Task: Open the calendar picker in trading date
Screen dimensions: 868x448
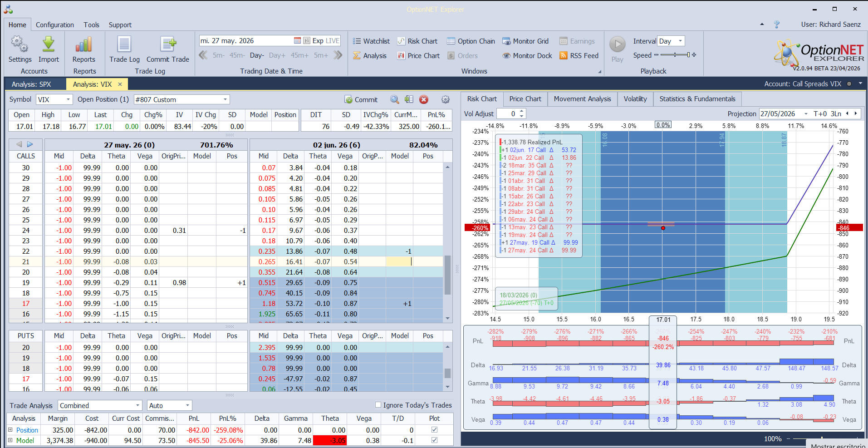Action: pos(297,40)
